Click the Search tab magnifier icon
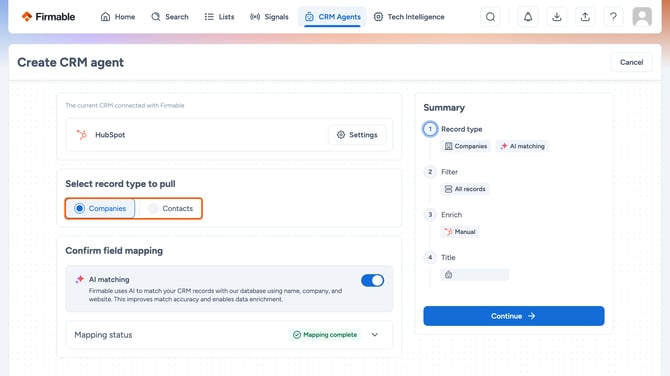 156,17
